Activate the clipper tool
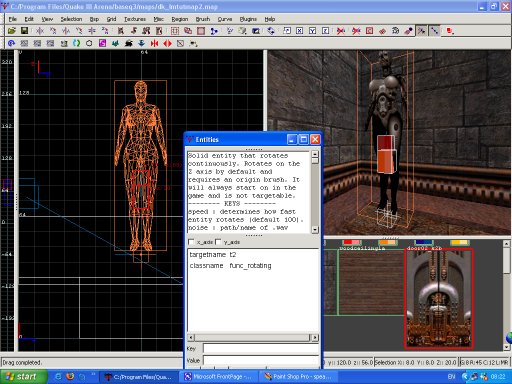The height and width of the screenshot is (384, 512). (214, 31)
